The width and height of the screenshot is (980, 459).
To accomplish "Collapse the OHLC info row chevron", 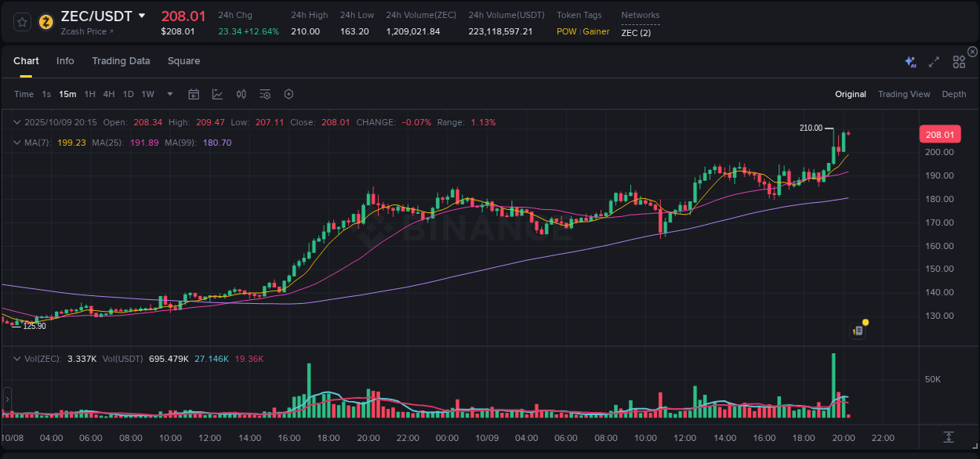I will [17, 122].
